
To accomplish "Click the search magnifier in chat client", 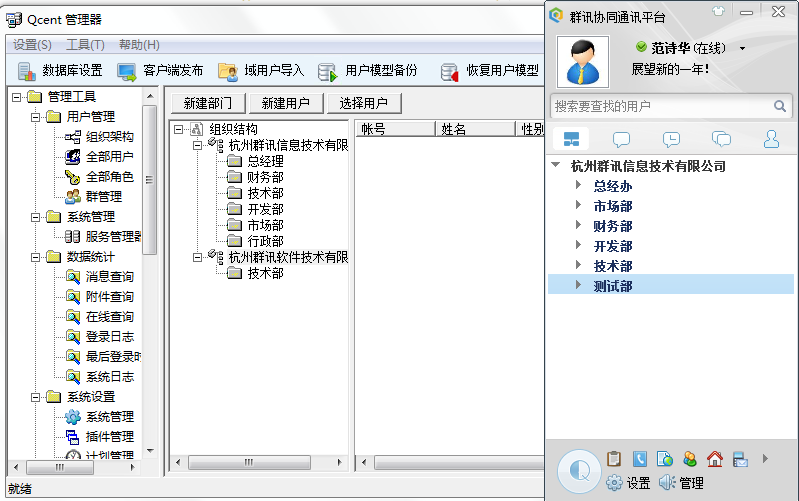I will pos(780,106).
